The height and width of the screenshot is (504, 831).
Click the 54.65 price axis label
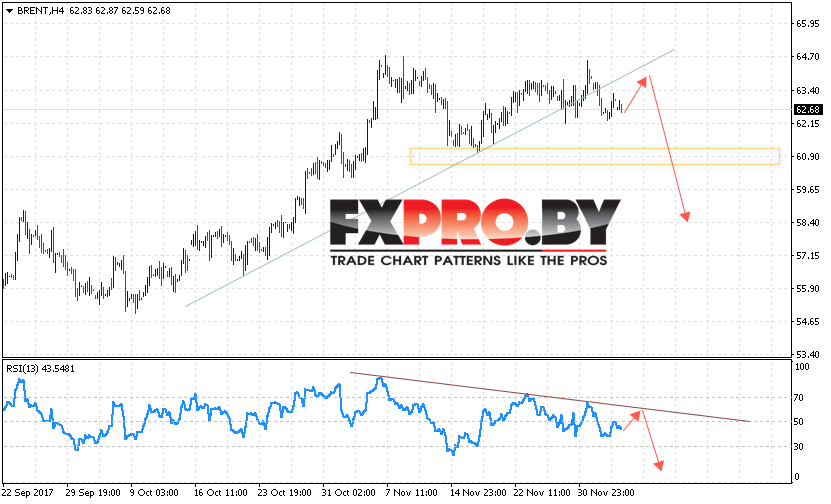point(808,322)
